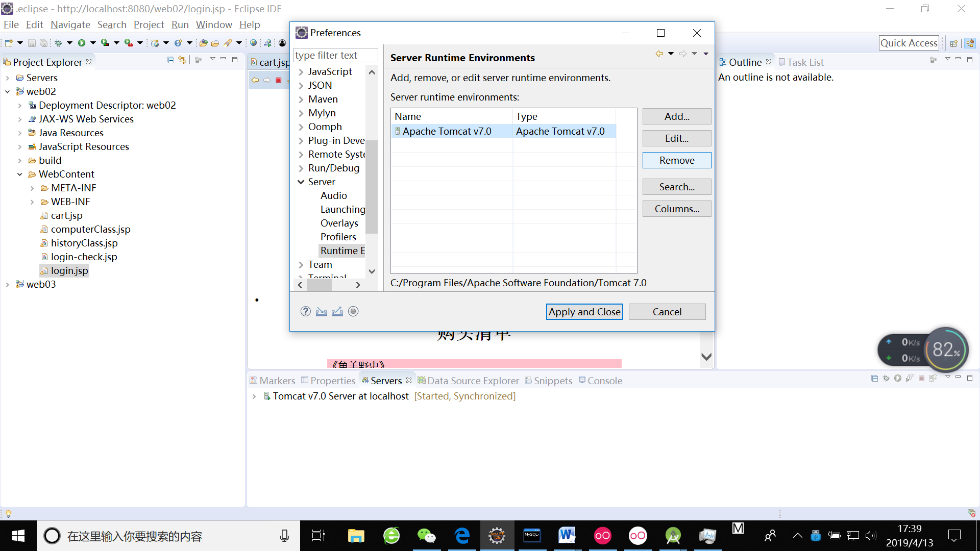The height and width of the screenshot is (551, 980).
Task: Click Collapse All in Project Explorer
Action: tap(170, 60)
